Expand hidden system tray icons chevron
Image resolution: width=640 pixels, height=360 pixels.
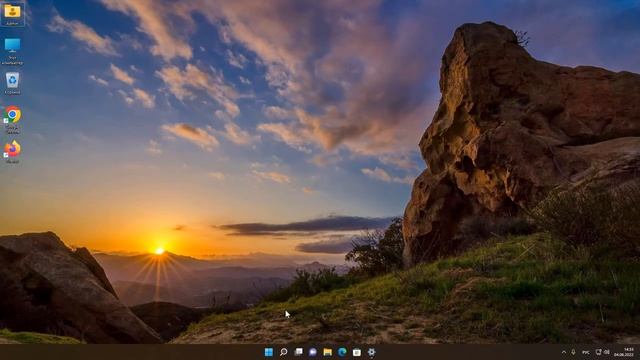pyautogui.click(x=564, y=352)
